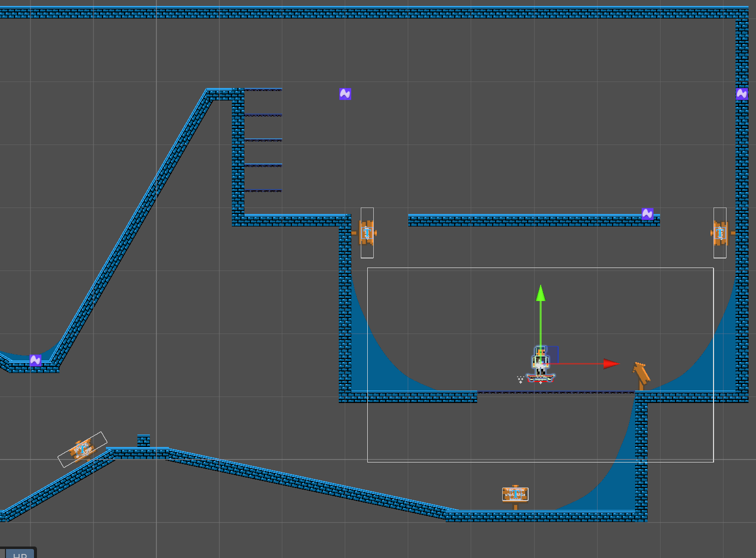Select the hoverboard under the player
756x558 pixels.
(540, 378)
